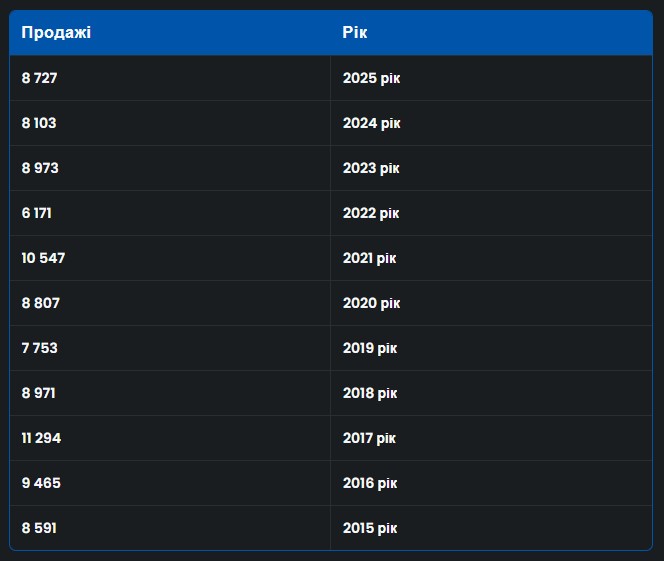
Task: Click the 2020 рік cell
Action: 371,303
